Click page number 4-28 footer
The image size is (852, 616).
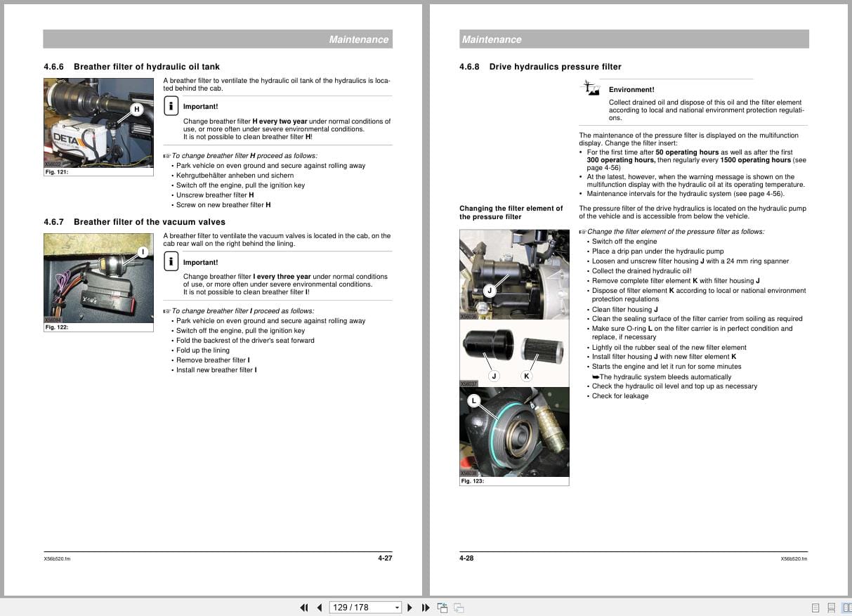[x=467, y=558]
